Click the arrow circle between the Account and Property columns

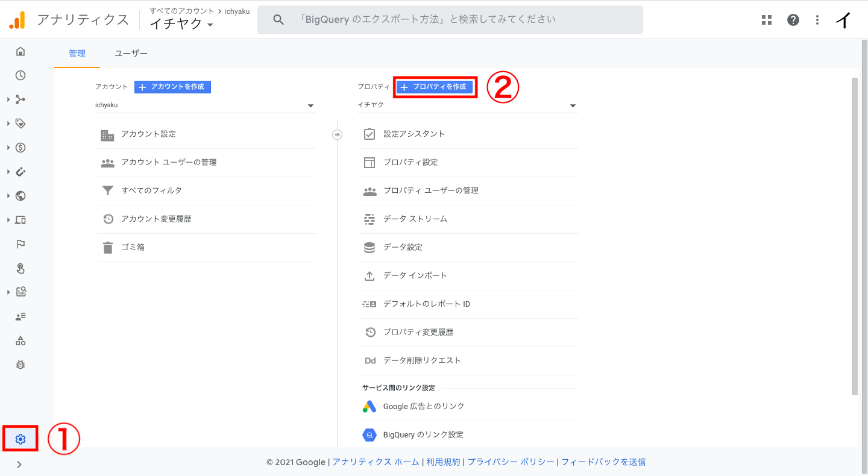(x=338, y=134)
